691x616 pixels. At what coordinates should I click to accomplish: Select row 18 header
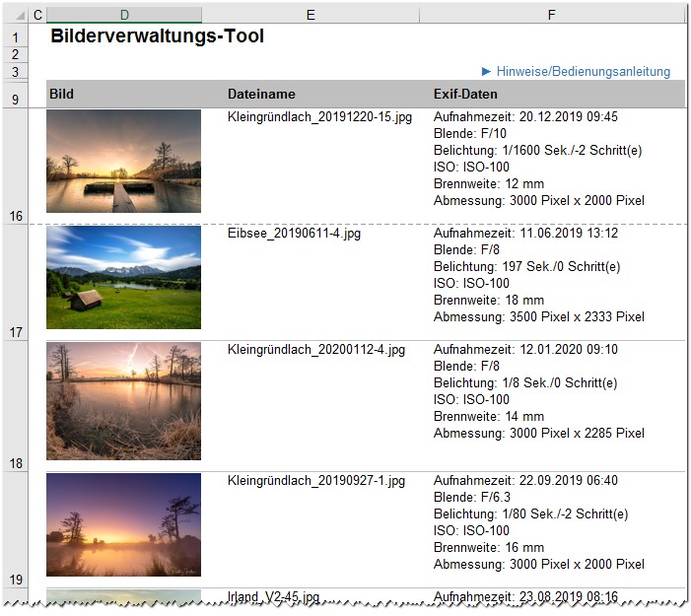[x=16, y=406]
